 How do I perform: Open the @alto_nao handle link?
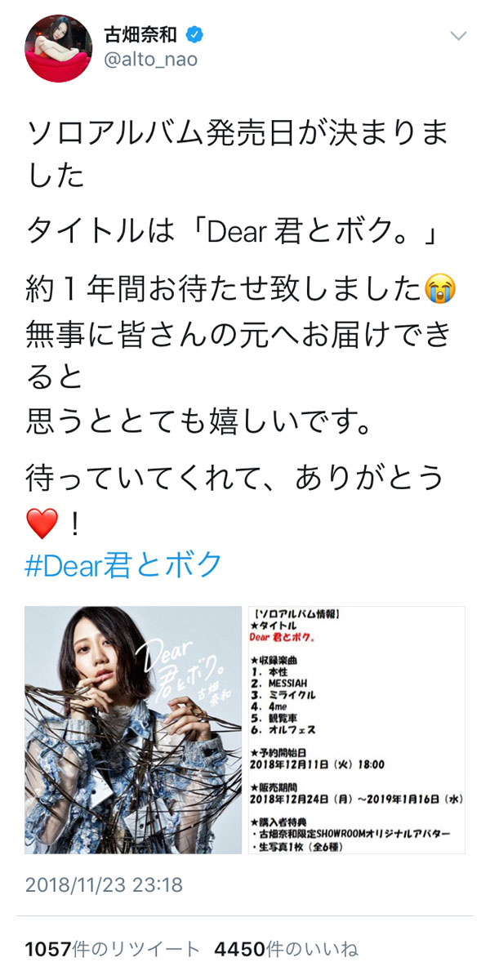pos(151,60)
